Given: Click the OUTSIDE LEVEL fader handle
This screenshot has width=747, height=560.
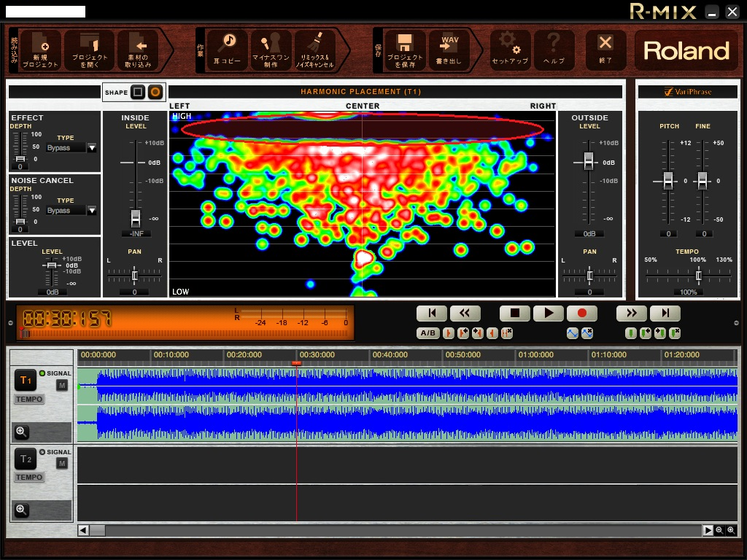Looking at the screenshot, I should (589, 161).
